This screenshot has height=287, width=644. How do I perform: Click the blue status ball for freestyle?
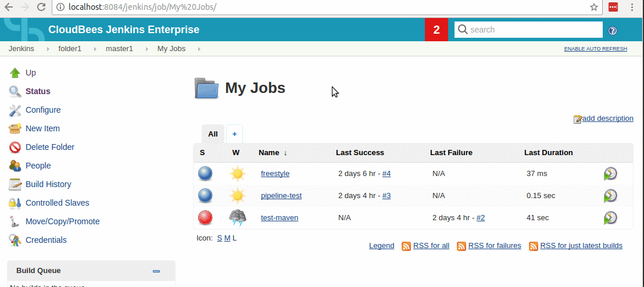point(205,174)
